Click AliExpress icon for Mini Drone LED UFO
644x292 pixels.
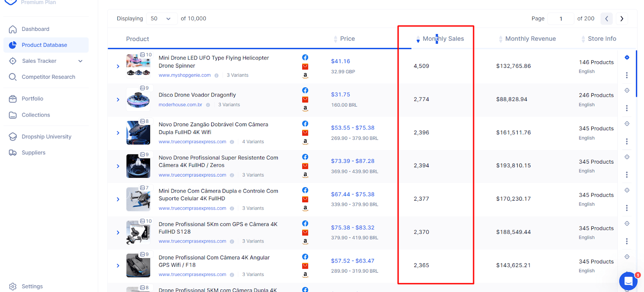pos(305,66)
